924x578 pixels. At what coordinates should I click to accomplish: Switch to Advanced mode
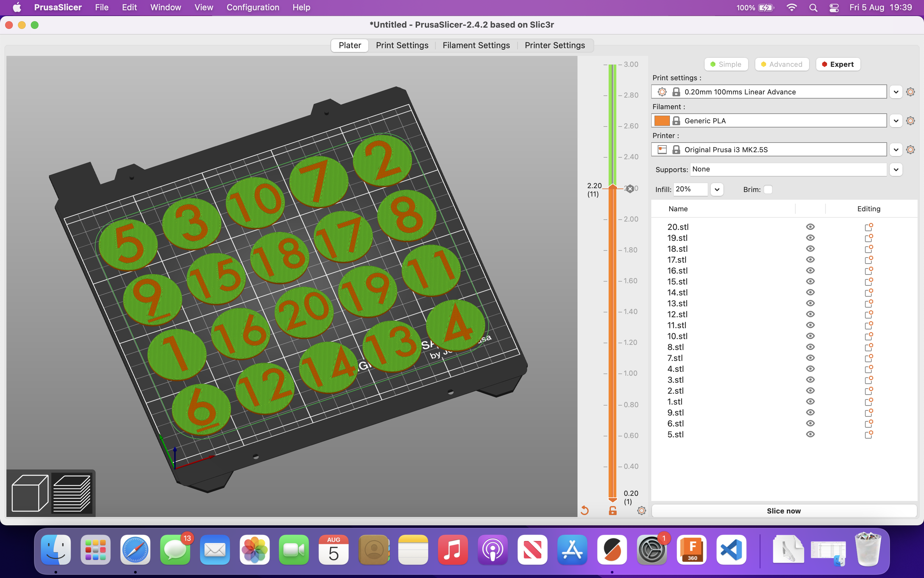(782, 64)
